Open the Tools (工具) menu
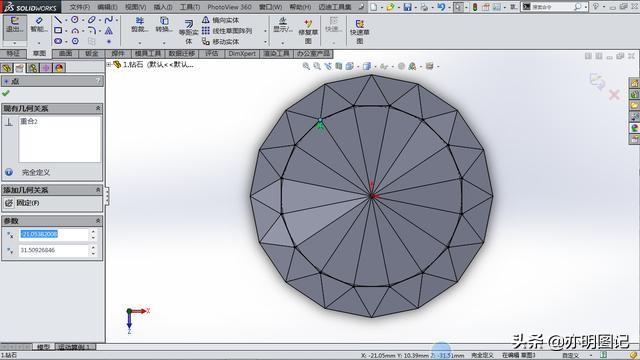This screenshot has width=640, height=360. click(190, 7)
